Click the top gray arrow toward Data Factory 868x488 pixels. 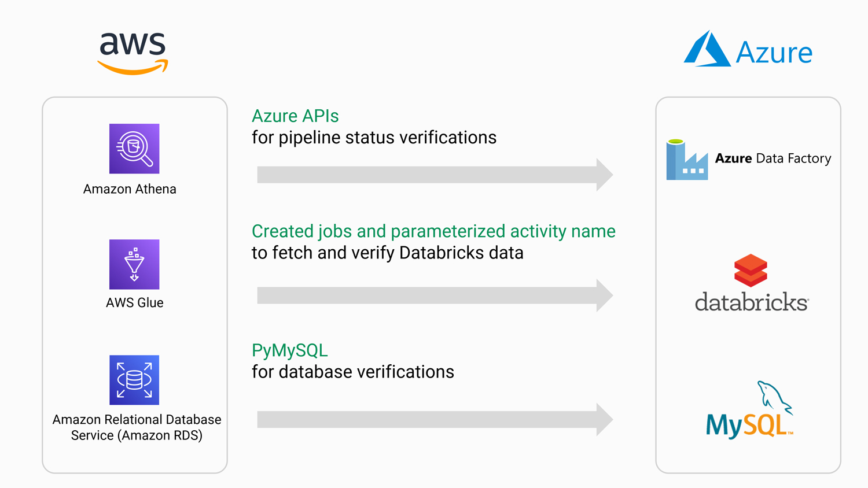(434, 175)
